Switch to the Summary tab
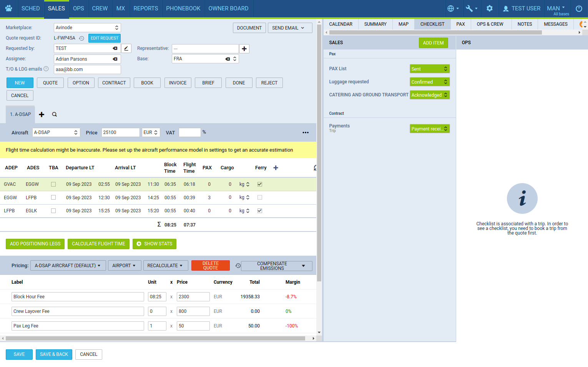Screen dimensions: 588x367 point(375,24)
